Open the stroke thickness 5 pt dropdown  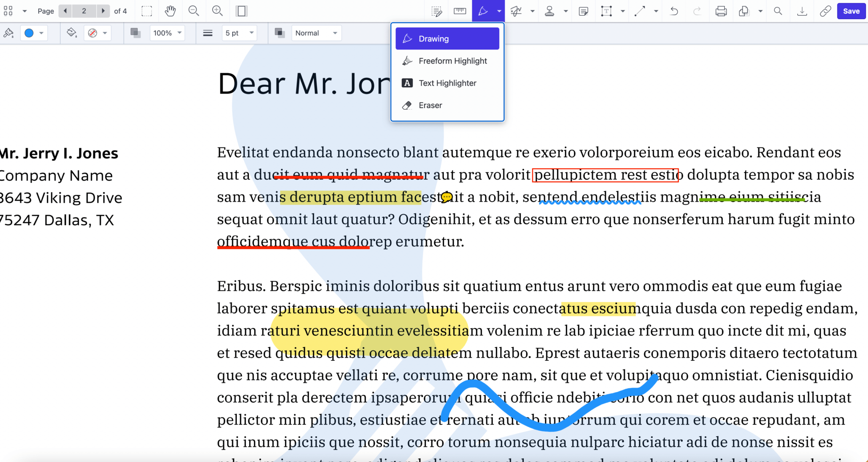239,33
